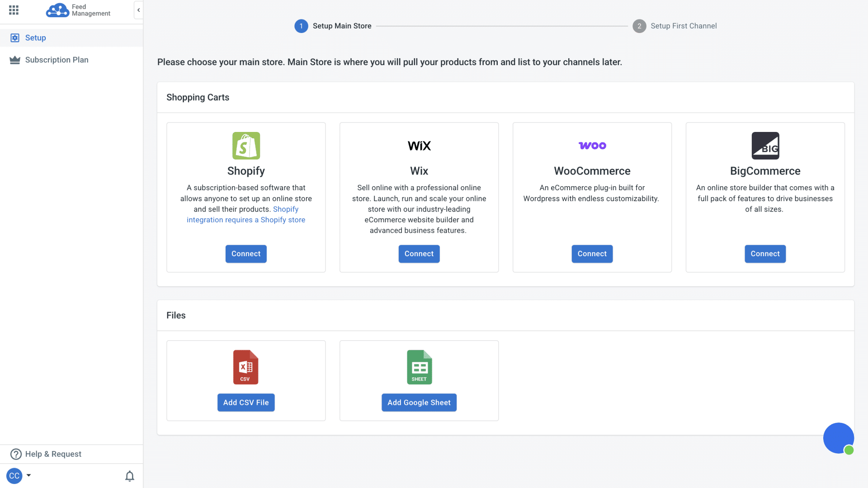Click the BigCommerce card title
This screenshot has width=868, height=488.
[x=765, y=171]
